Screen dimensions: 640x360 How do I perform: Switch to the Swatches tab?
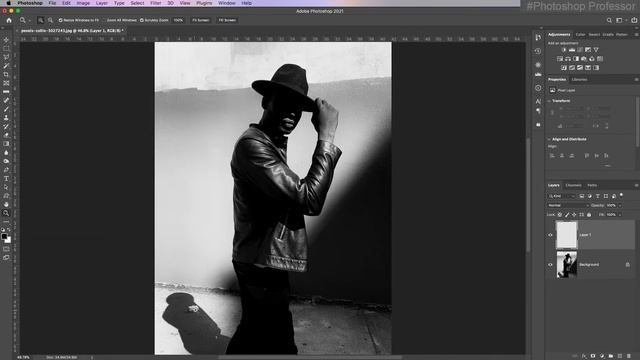594,35
